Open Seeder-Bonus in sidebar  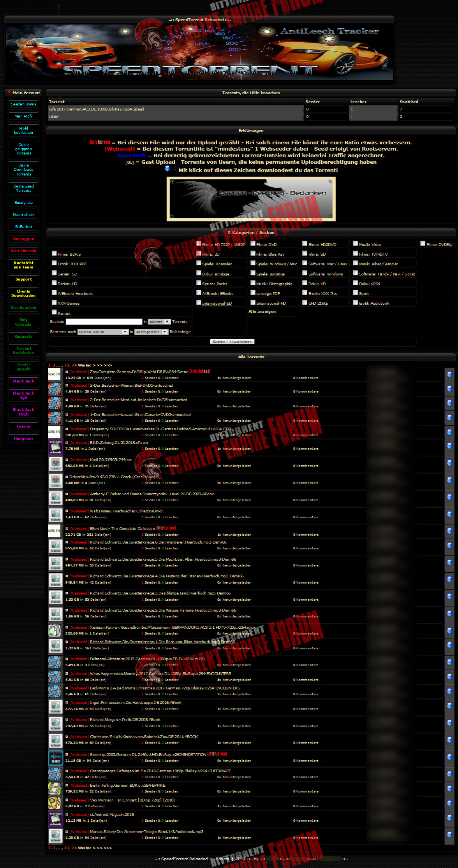23,104
